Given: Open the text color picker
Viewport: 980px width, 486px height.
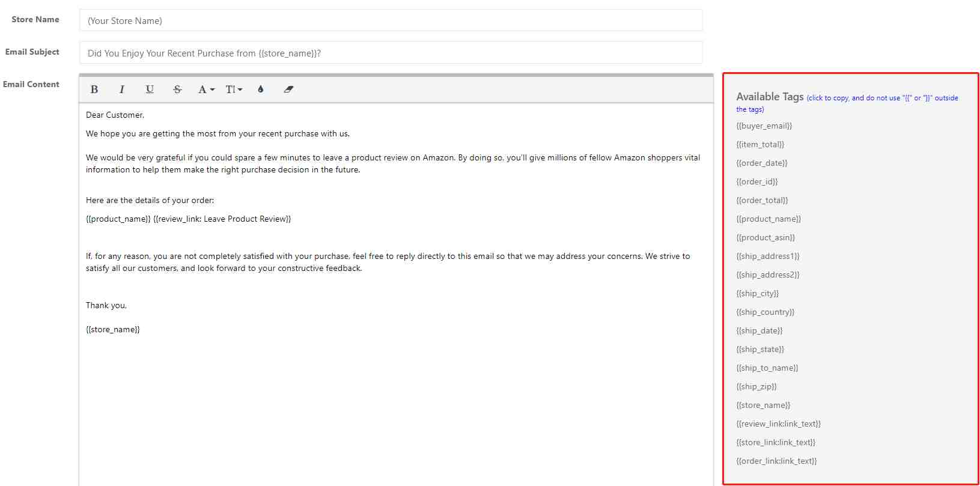Looking at the screenshot, I should [x=261, y=90].
